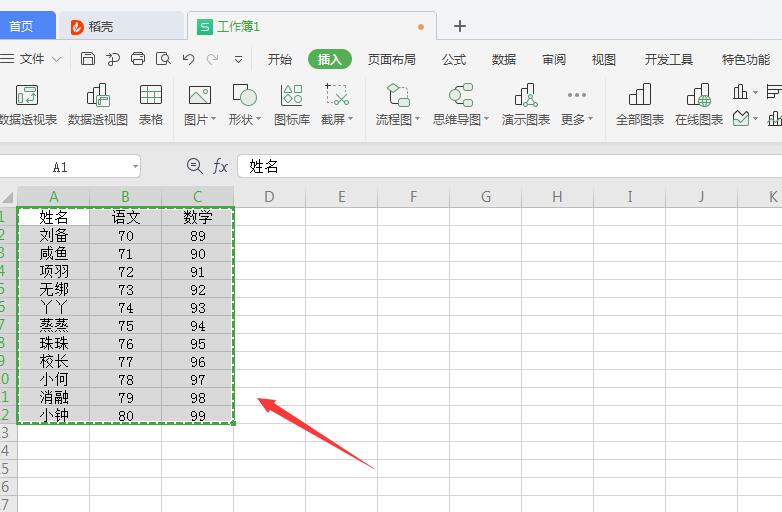Select cell containing 刘备
Screen dimensions: 782x512
pyautogui.click(x=53, y=235)
